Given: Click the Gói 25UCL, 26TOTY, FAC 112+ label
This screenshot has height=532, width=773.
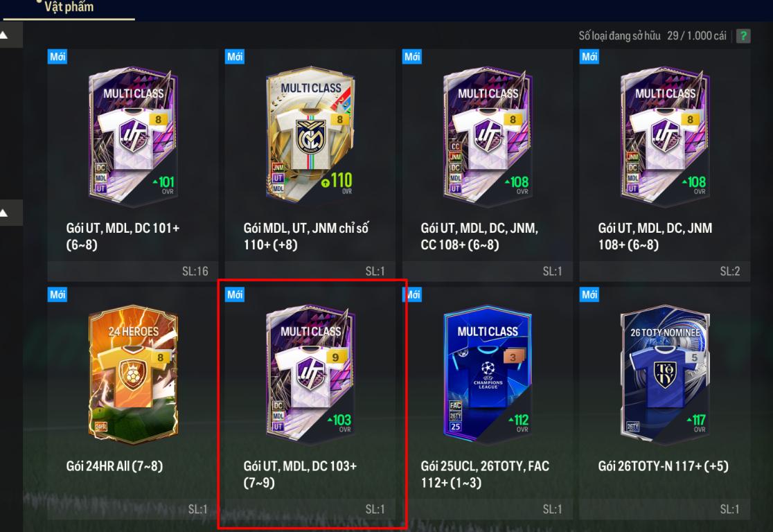Looking at the screenshot, I should [x=485, y=475].
